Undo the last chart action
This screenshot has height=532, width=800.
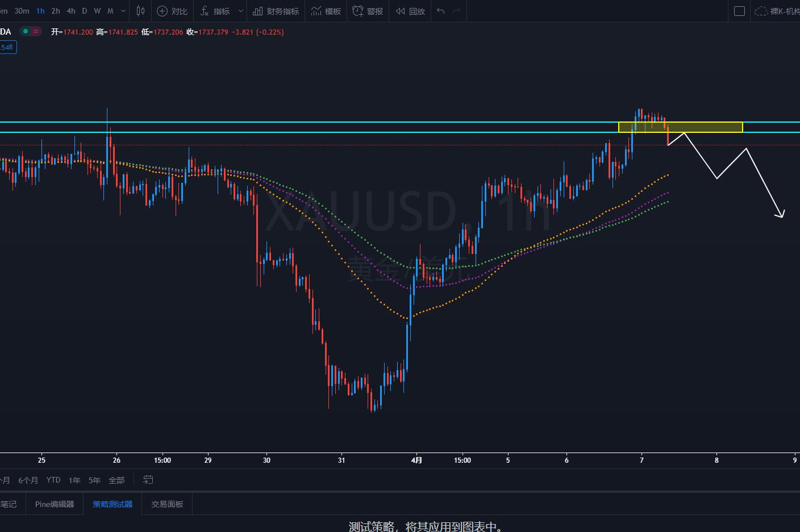coord(440,11)
